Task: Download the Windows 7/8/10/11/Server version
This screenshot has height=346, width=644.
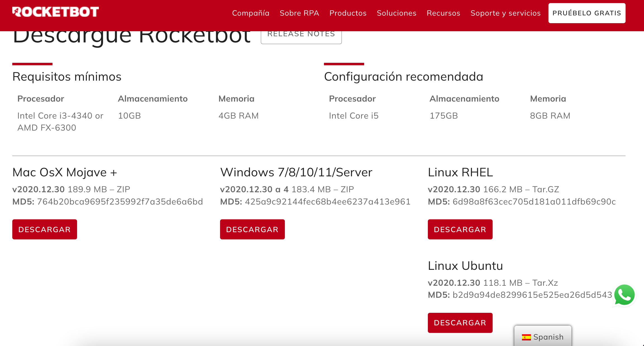Action: click(x=252, y=229)
